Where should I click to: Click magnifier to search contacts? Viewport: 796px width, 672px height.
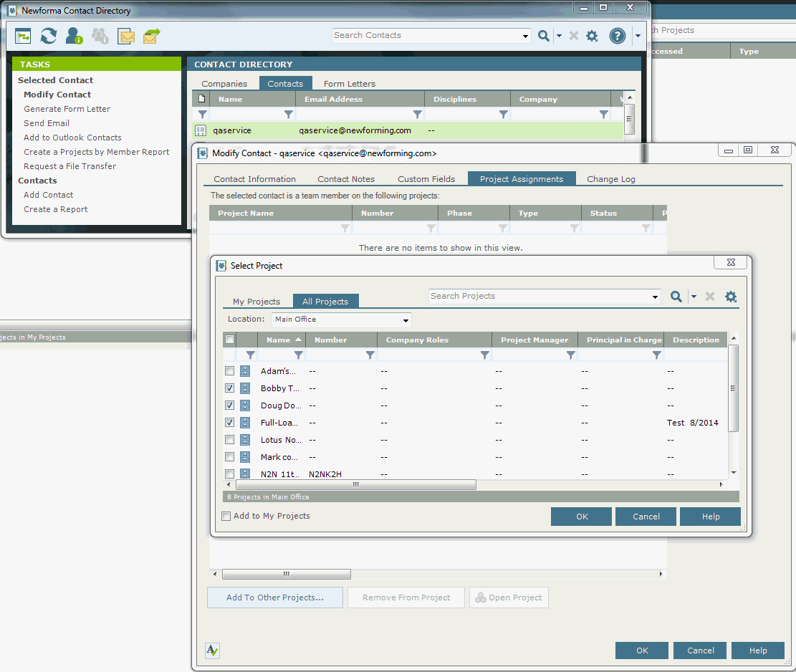[543, 36]
